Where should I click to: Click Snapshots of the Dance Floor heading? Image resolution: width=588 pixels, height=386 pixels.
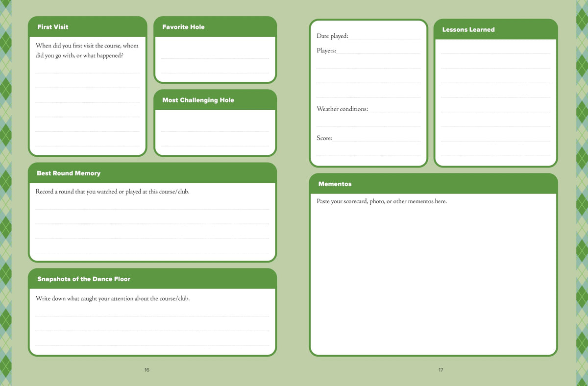84,279
